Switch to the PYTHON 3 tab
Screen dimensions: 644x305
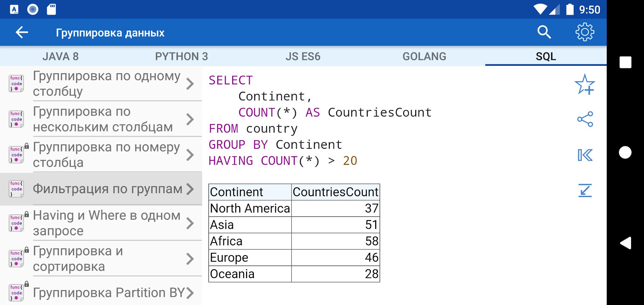[x=182, y=56]
